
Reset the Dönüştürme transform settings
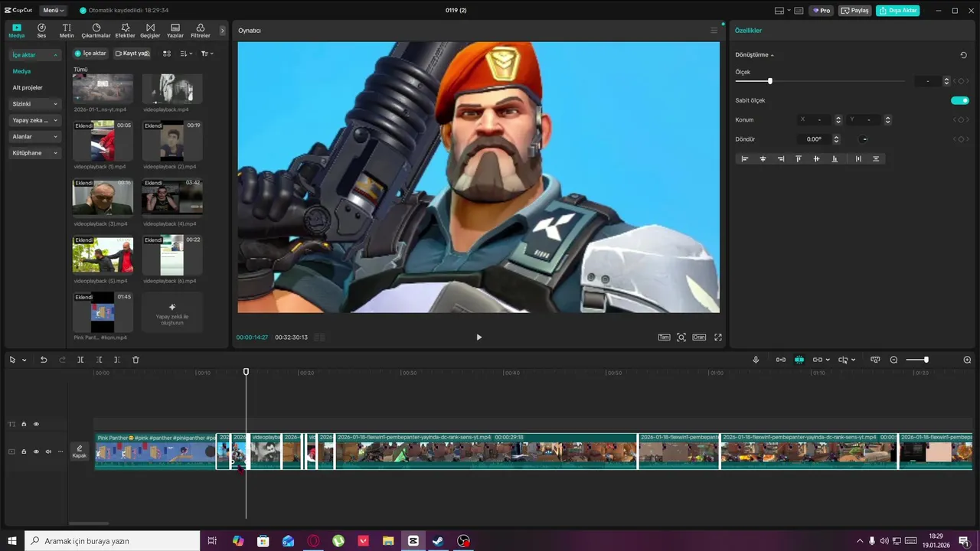pyautogui.click(x=963, y=55)
